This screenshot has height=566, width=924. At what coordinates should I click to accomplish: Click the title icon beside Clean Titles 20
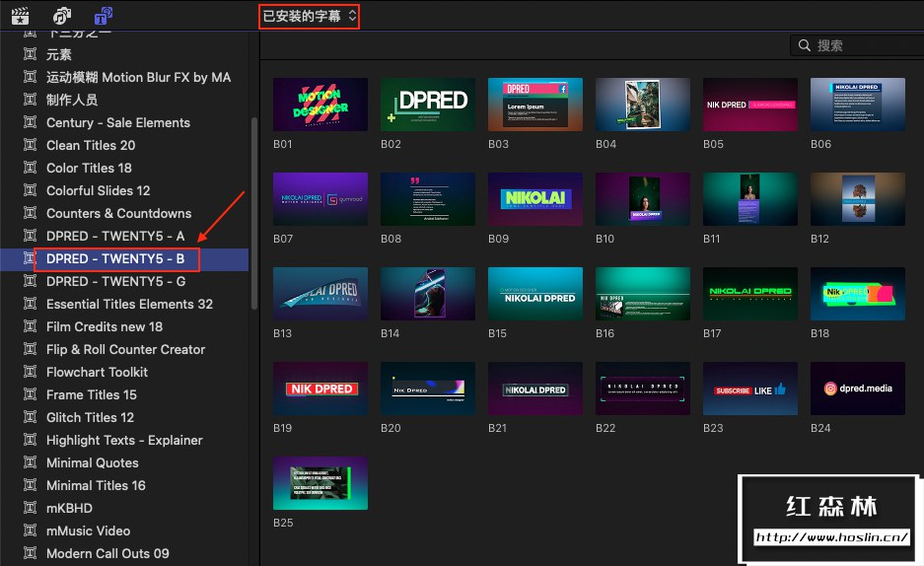click(30, 144)
